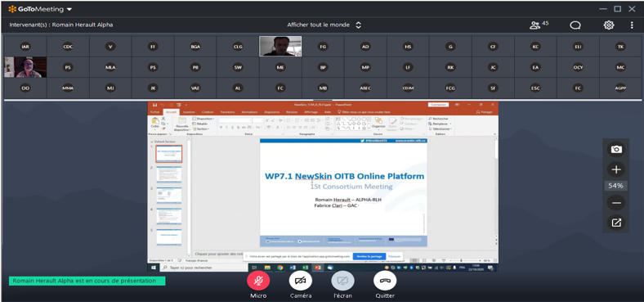Open the participants list showing 45 attendees

tap(539, 25)
